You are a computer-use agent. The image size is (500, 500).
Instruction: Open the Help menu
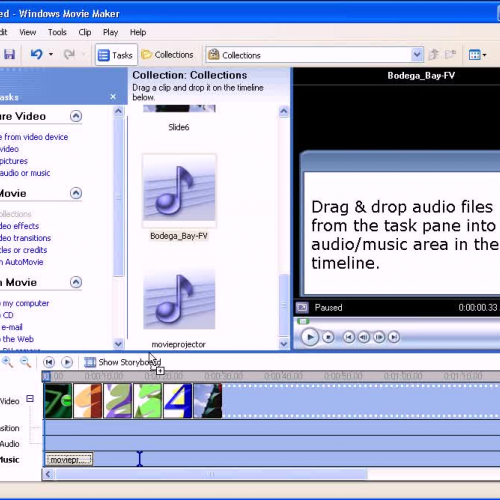tap(138, 32)
